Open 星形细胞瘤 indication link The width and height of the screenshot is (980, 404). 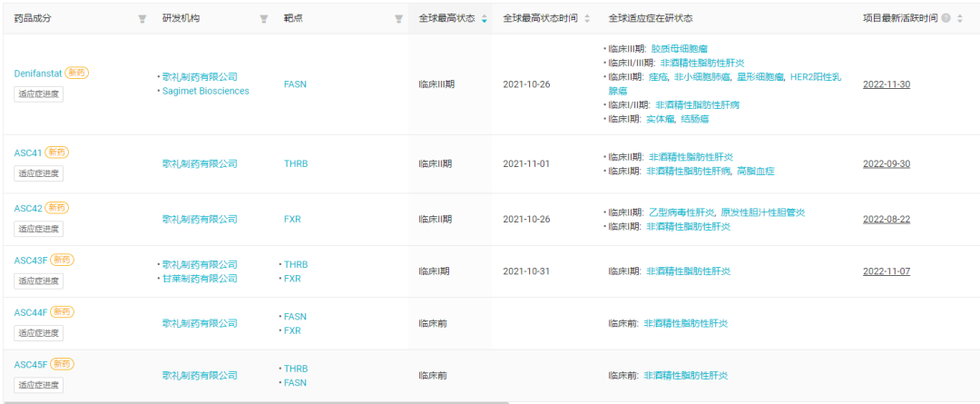coord(761,77)
